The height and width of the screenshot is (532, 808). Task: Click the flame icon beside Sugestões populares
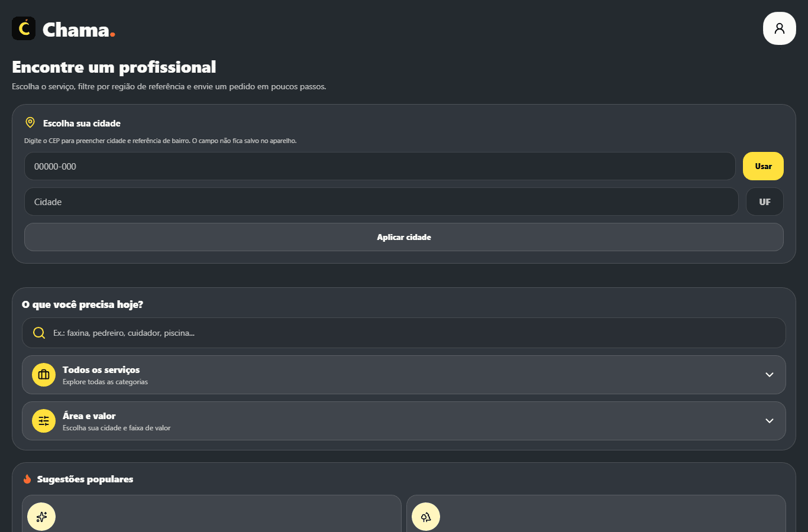[x=27, y=479]
